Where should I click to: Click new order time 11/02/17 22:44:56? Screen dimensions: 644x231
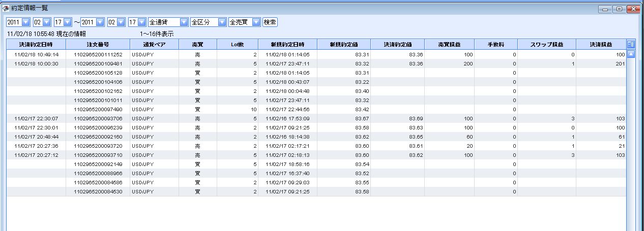(x=288, y=109)
